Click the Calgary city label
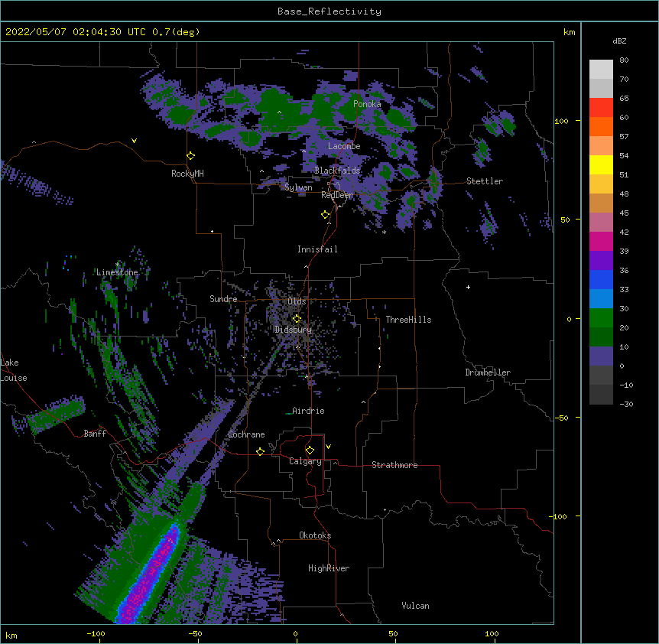The image size is (659, 644). coord(305,461)
